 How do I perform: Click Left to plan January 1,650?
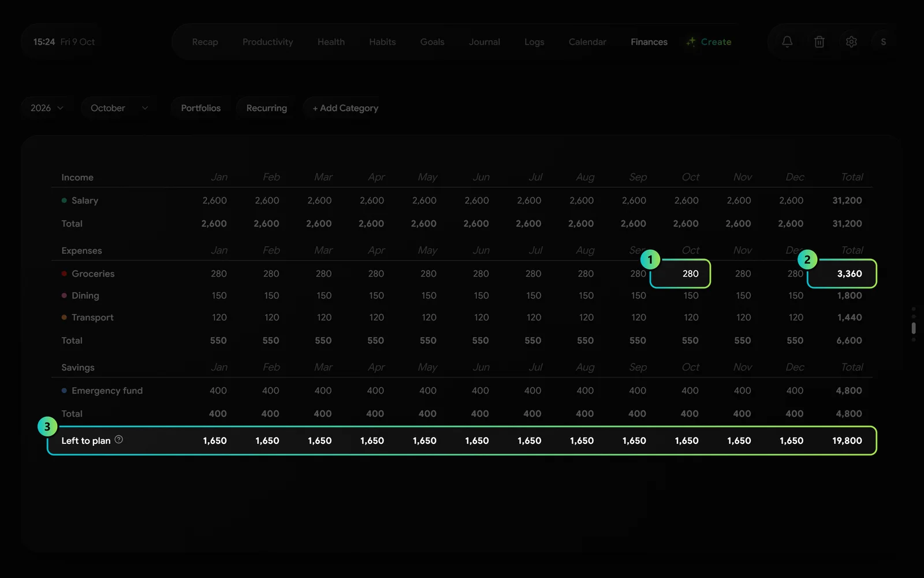click(x=215, y=440)
